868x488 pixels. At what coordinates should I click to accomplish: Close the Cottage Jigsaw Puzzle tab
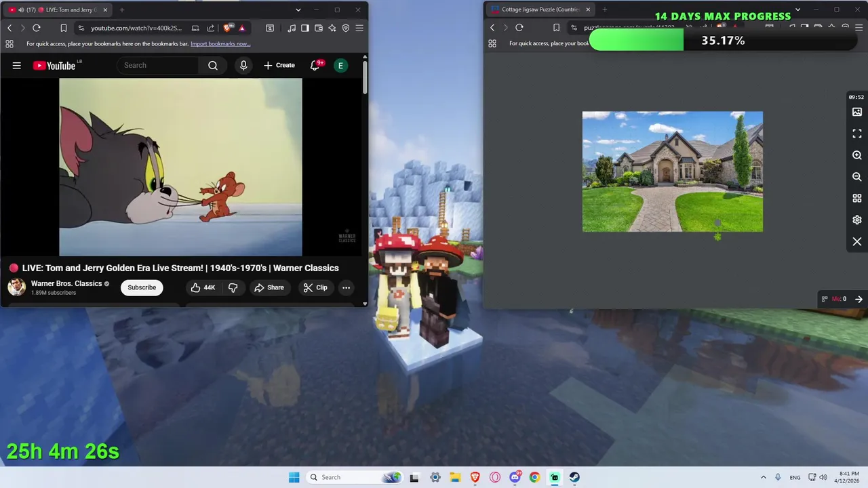point(588,9)
